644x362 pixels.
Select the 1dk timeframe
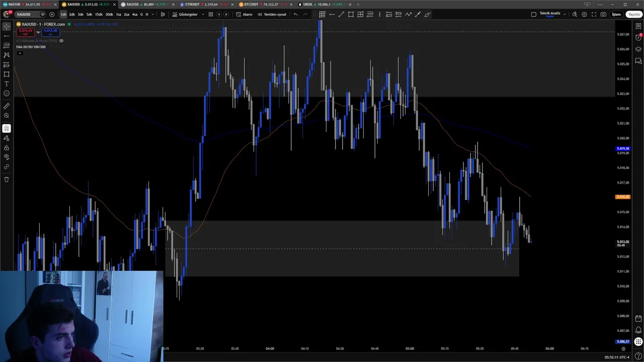tap(63, 15)
